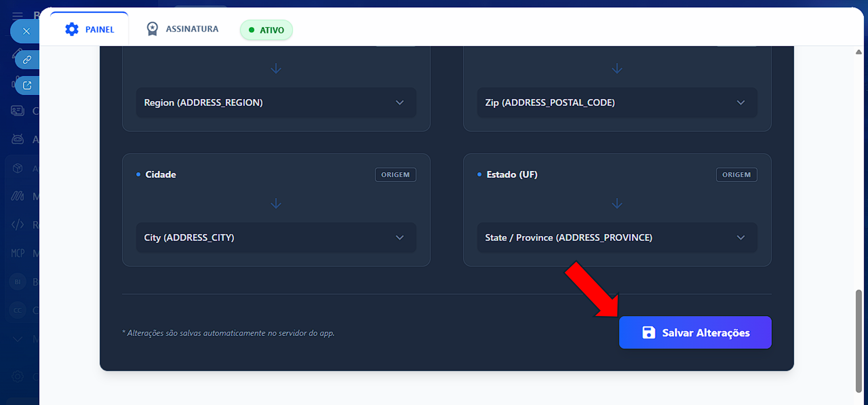Viewport: 868px width, 405px height.
Task: Switch to the ASSINATURA tab
Action: tap(182, 29)
